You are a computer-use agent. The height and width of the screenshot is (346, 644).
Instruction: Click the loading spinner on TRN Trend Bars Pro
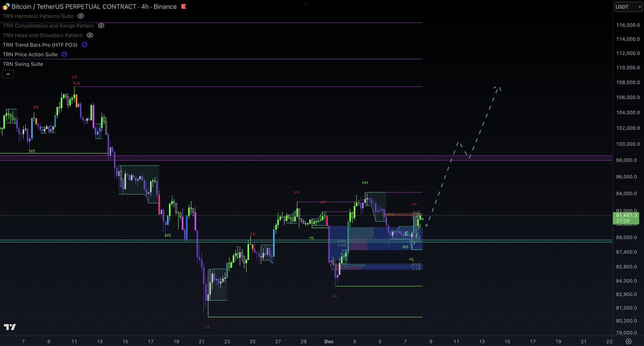(84, 45)
